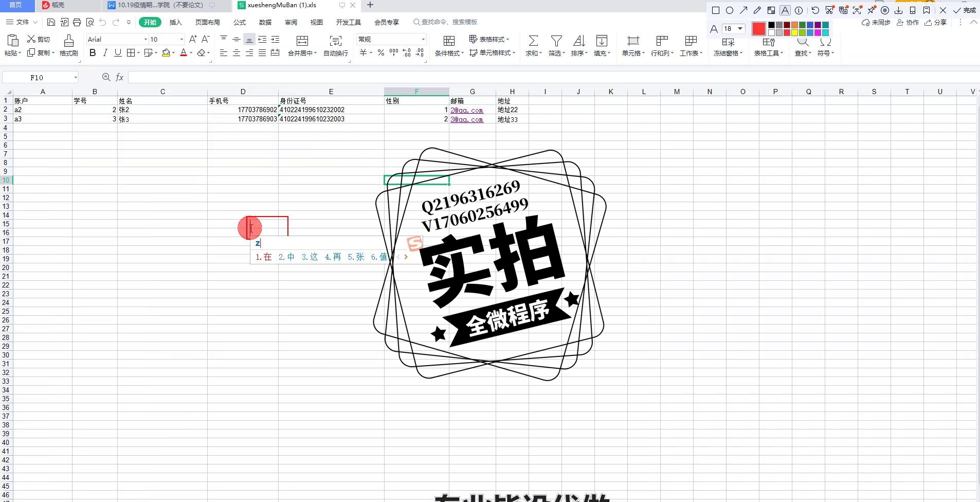Undo the last screenshot annotation
Viewport: 980px width, 502px height.
point(815,10)
